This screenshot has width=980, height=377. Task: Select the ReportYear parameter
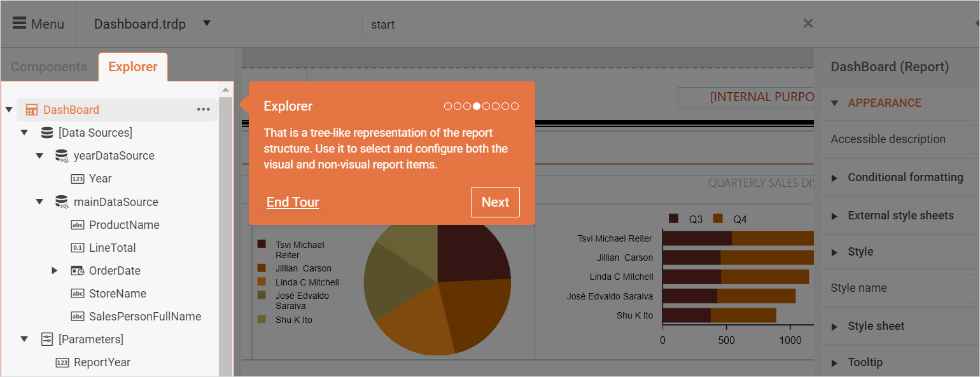click(x=102, y=362)
